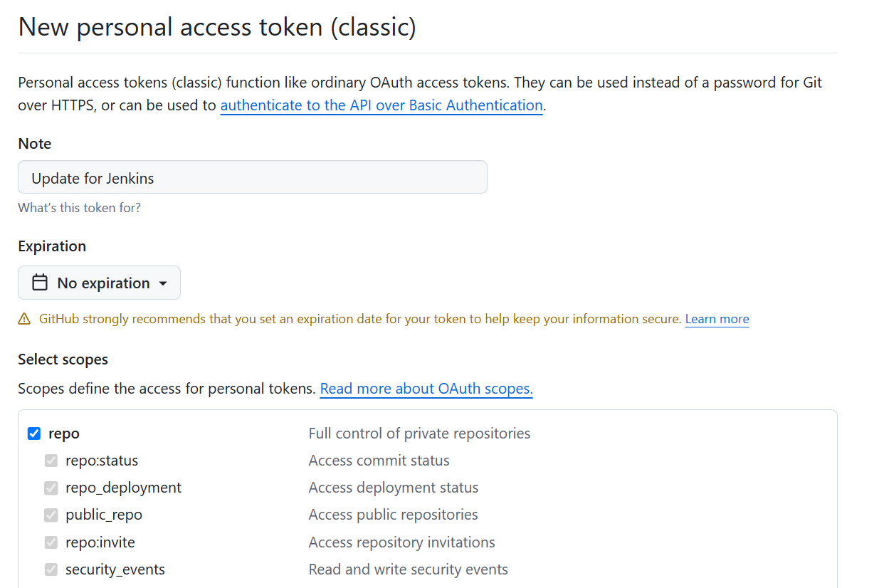Toggle the repo:status checkbox

(51, 461)
